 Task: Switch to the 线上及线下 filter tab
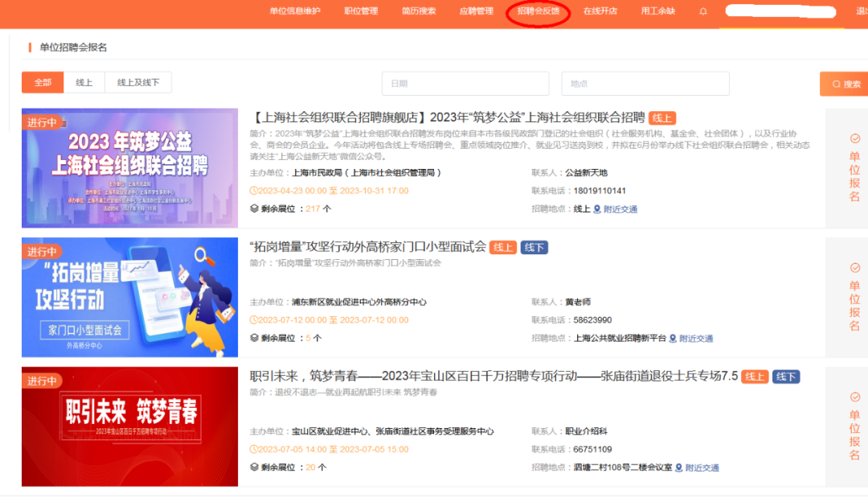138,83
